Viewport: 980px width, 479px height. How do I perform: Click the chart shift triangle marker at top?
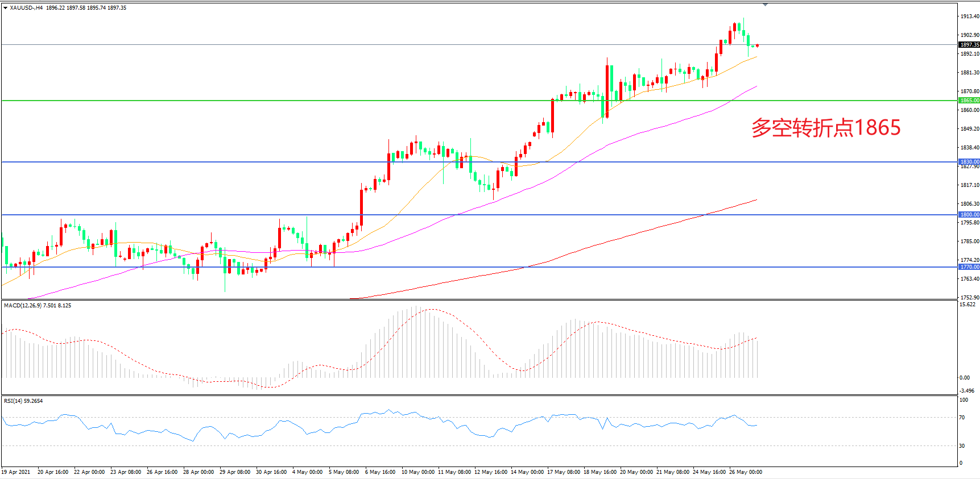click(x=765, y=5)
